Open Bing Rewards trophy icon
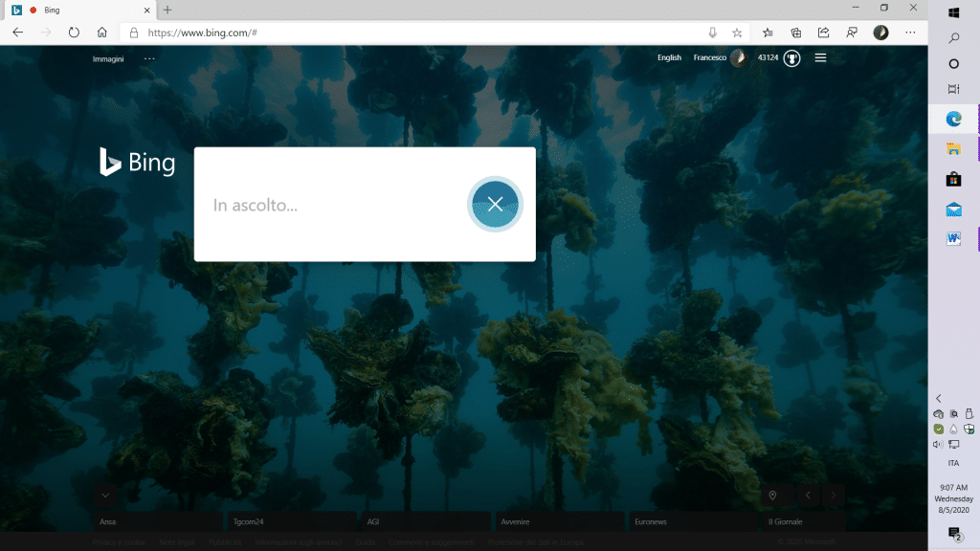Screen dimensions: 980x551 click(791, 58)
